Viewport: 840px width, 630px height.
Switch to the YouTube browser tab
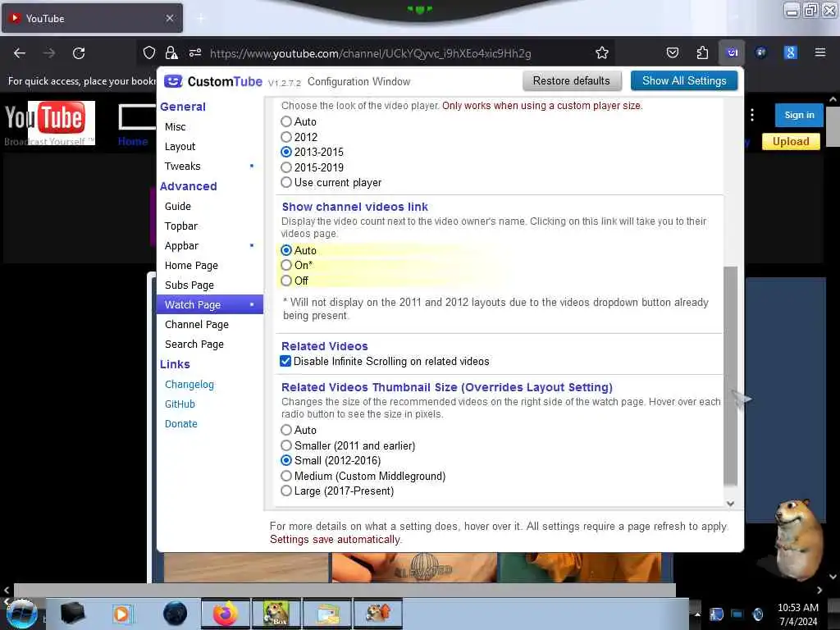(x=92, y=19)
